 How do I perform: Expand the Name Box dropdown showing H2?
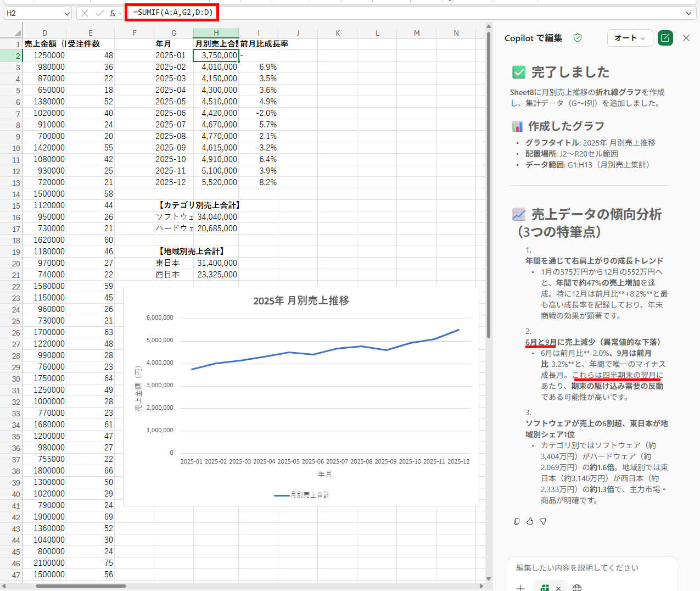67,13
